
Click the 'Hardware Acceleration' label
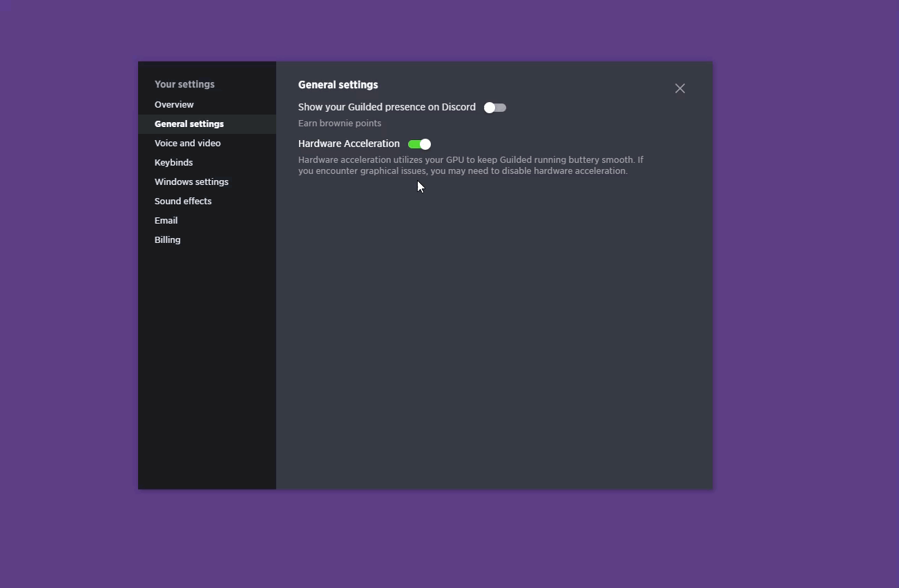[x=349, y=144]
